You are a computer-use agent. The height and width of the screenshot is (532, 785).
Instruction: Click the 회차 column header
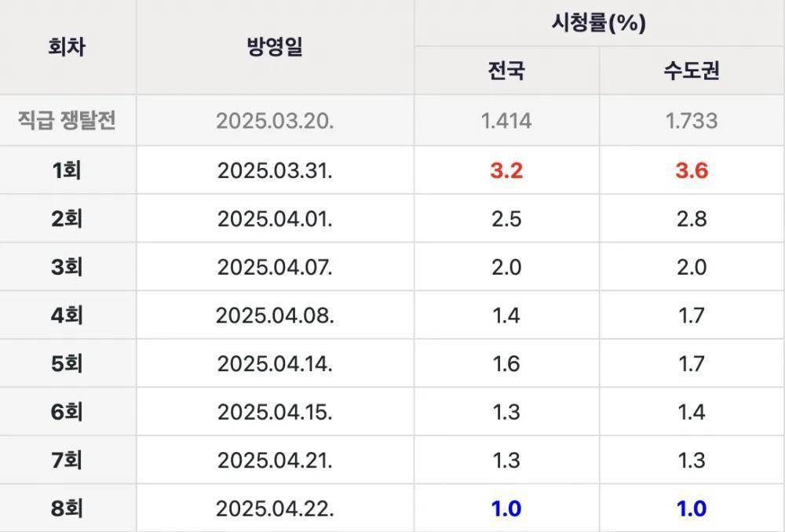tap(67, 47)
